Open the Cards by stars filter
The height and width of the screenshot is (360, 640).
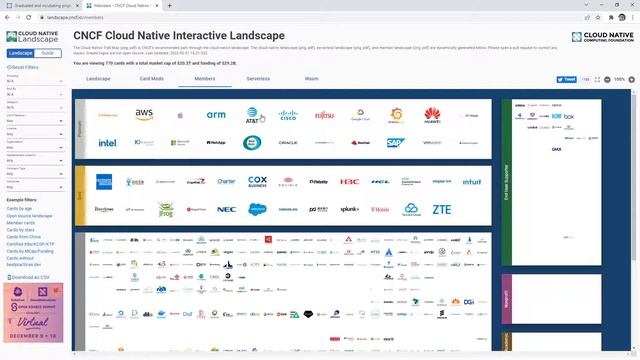tap(20, 230)
